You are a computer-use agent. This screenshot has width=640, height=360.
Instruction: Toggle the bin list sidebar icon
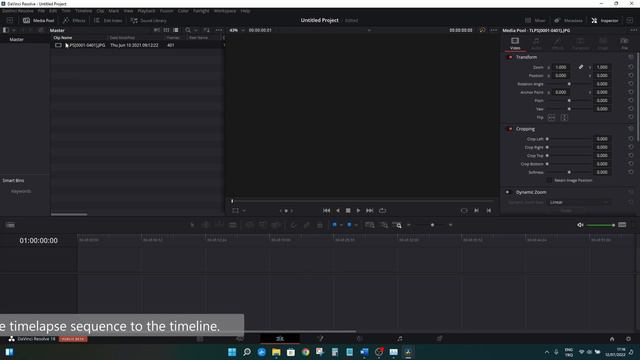click(6, 30)
